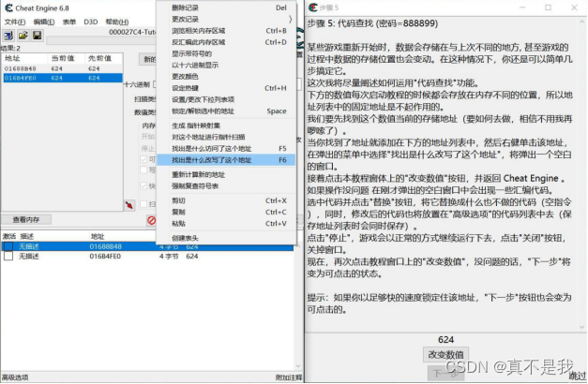Open the 编辑(E) menu
Image resolution: width=588 pixels, height=384 pixels.
point(44,22)
